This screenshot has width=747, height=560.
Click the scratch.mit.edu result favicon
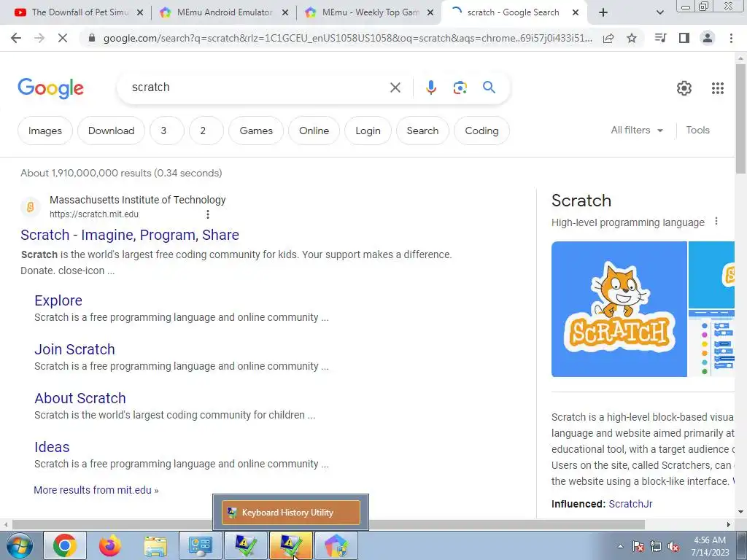30,207
